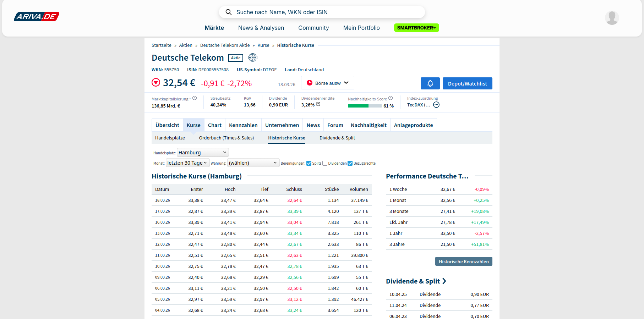This screenshot has width=644, height=319.
Task: Open the Marktkapitalisierung info icon
Action: click(x=195, y=98)
